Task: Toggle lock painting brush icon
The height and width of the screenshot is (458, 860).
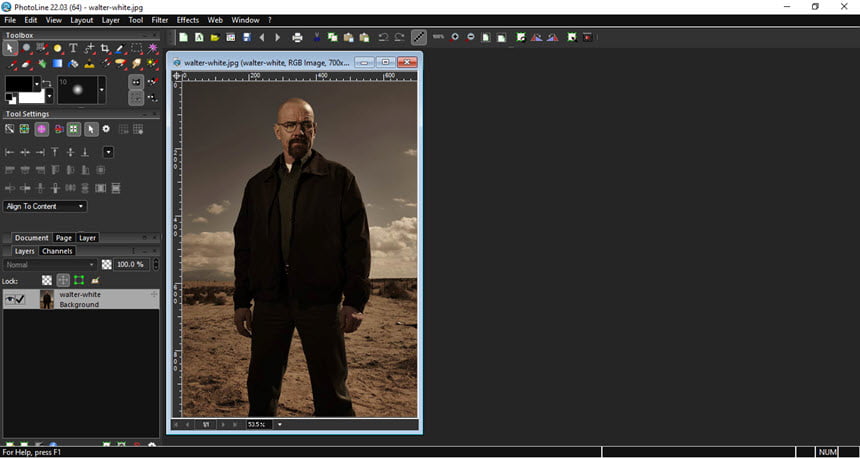Action: (x=95, y=280)
